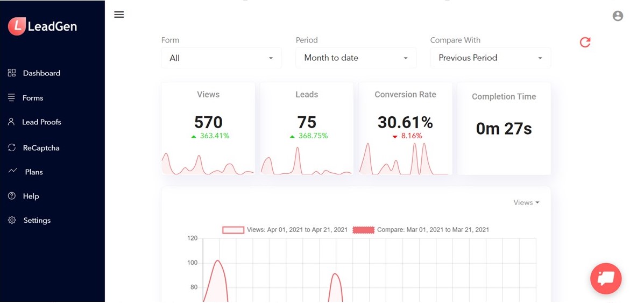Expand the chart Views metric selector
This screenshot has width=644, height=303.
pyautogui.click(x=526, y=203)
